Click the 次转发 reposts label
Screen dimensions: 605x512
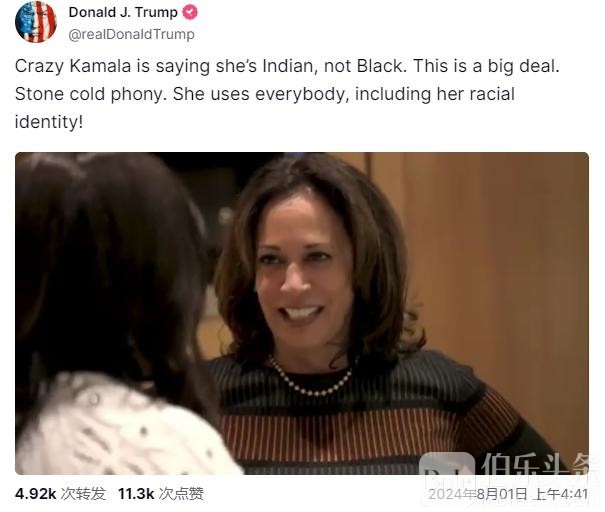[x=83, y=494]
